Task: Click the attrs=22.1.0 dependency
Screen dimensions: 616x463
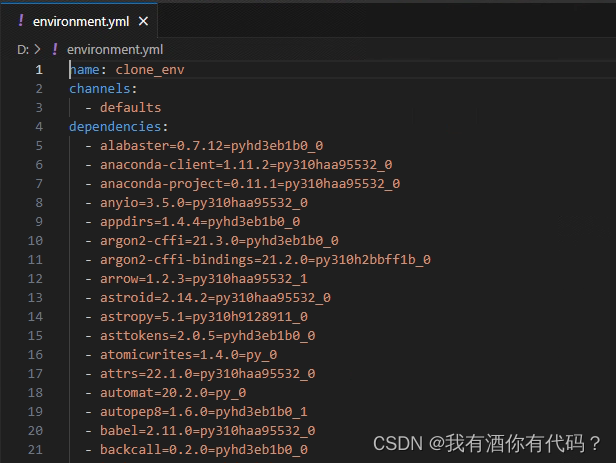Action: tap(207, 373)
